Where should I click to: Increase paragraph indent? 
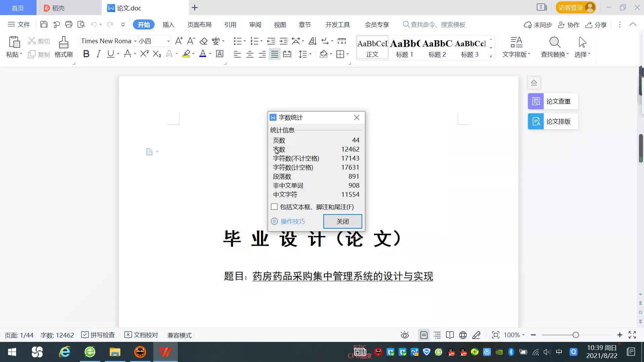tap(283, 41)
